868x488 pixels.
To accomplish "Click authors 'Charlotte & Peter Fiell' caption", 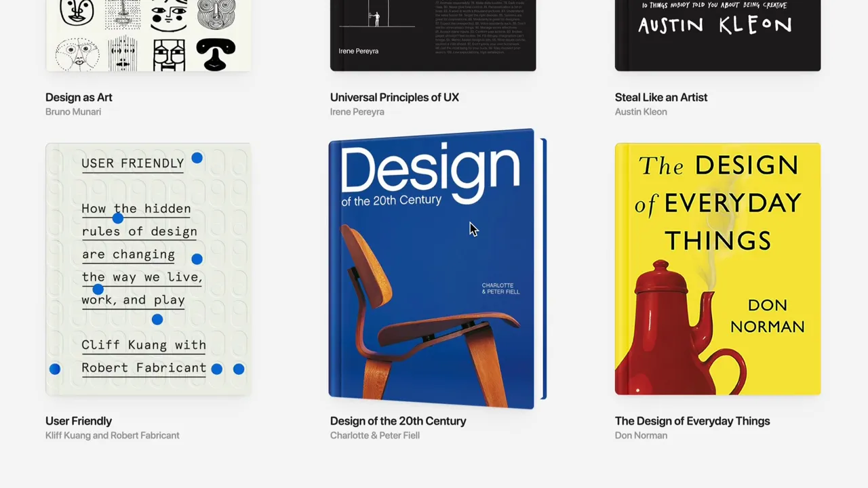I will click(x=375, y=436).
